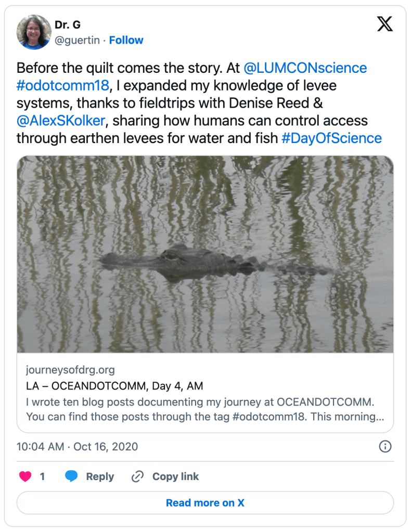Click Dr. G's profile avatar

(x=34, y=32)
